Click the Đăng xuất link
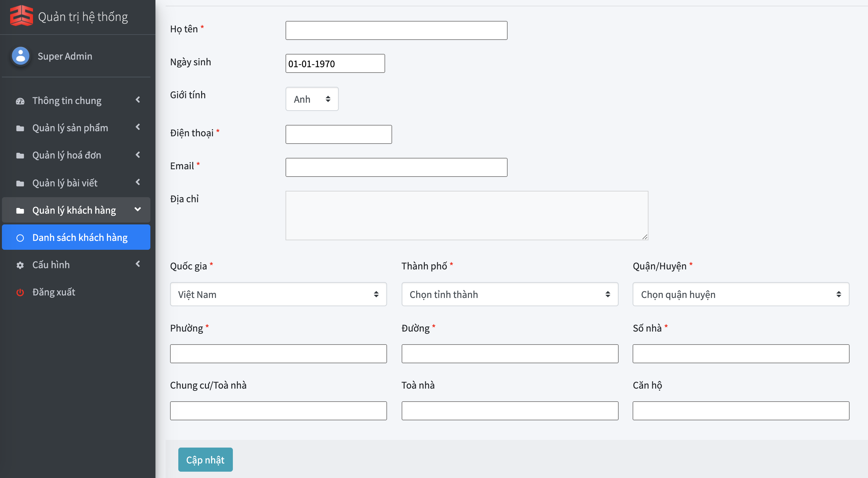Viewport: 868px width, 478px height. click(54, 292)
